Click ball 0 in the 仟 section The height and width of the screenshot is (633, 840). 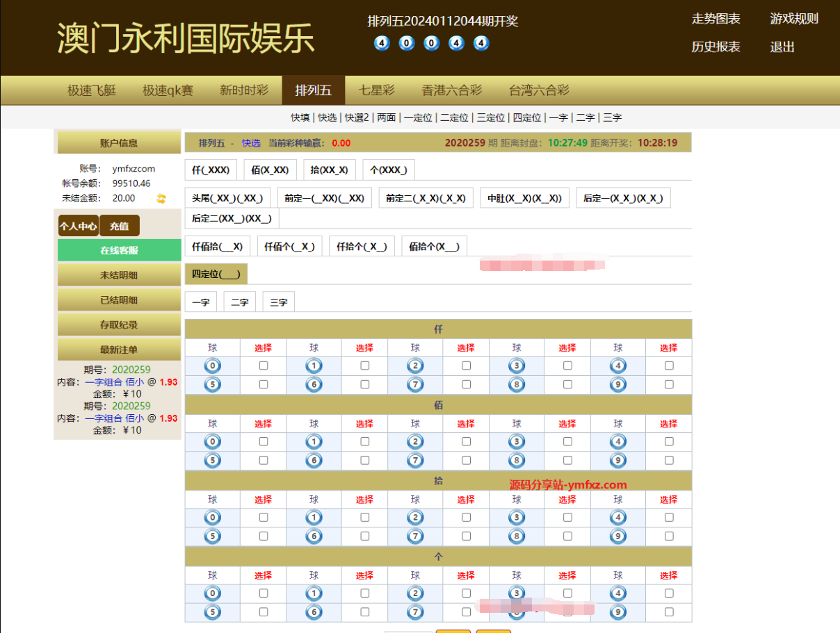click(x=213, y=366)
